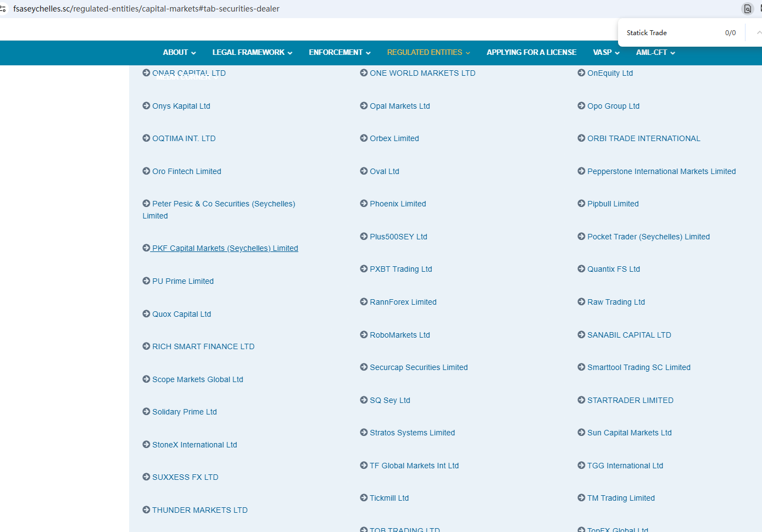Image resolution: width=762 pixels, height=532 pixels.
Task: Click Pepperstone International Markets Limited link
Action: pyautogui.click(x=661, y=171)
